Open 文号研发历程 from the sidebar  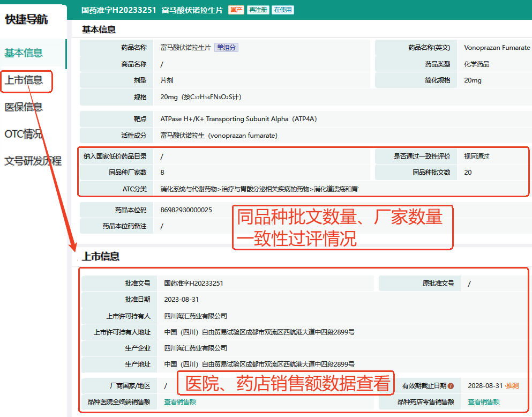33,161
